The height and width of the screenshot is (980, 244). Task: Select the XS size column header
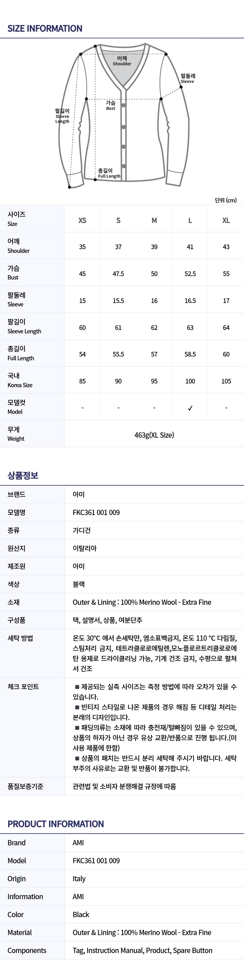pos(82,220)
